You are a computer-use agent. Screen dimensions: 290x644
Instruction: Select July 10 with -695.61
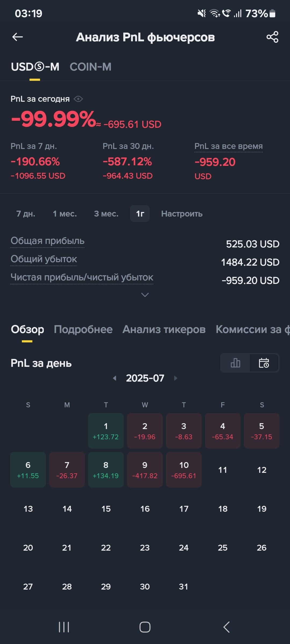pos(184,470)
